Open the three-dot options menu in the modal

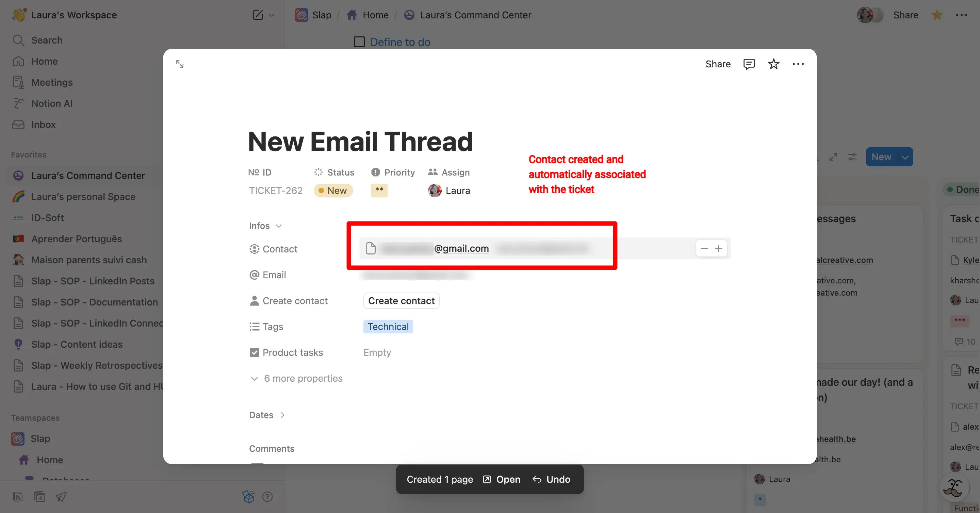(798, 64)
